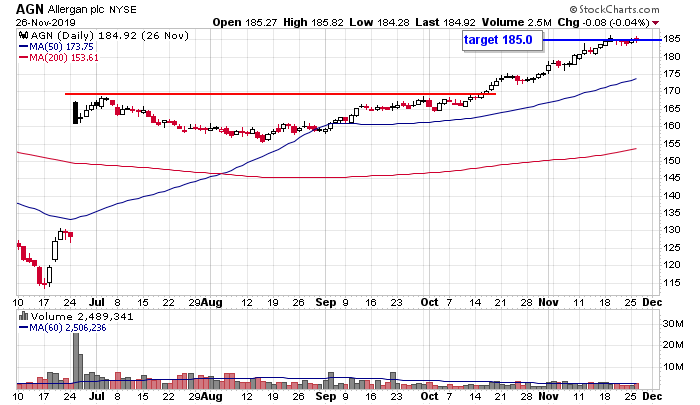Image resolution: width=700 pixels, height=405 pixels.
Task: Click the Volume 2,489,341 legend
Action: (x=82, y=317)
